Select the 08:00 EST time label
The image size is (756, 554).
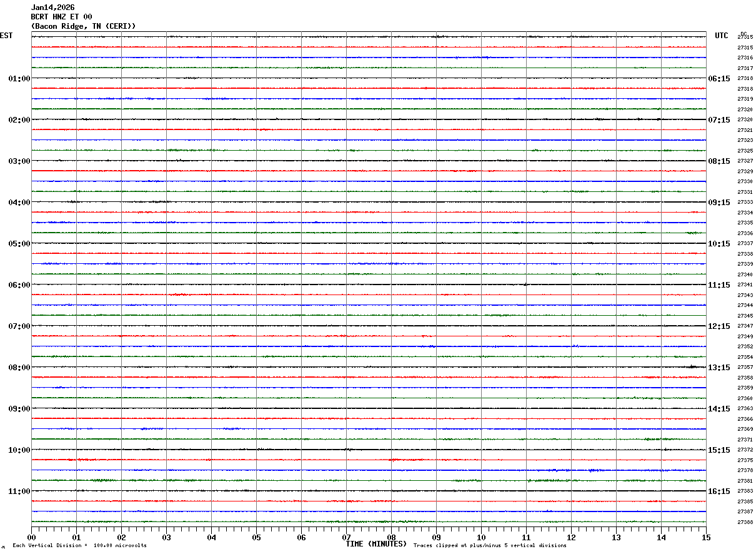pyautogui.click(x=19, y=368)
